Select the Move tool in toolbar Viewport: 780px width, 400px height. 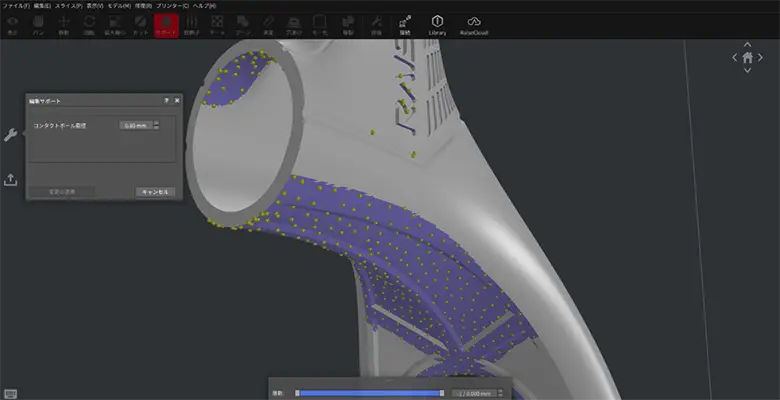64,23
